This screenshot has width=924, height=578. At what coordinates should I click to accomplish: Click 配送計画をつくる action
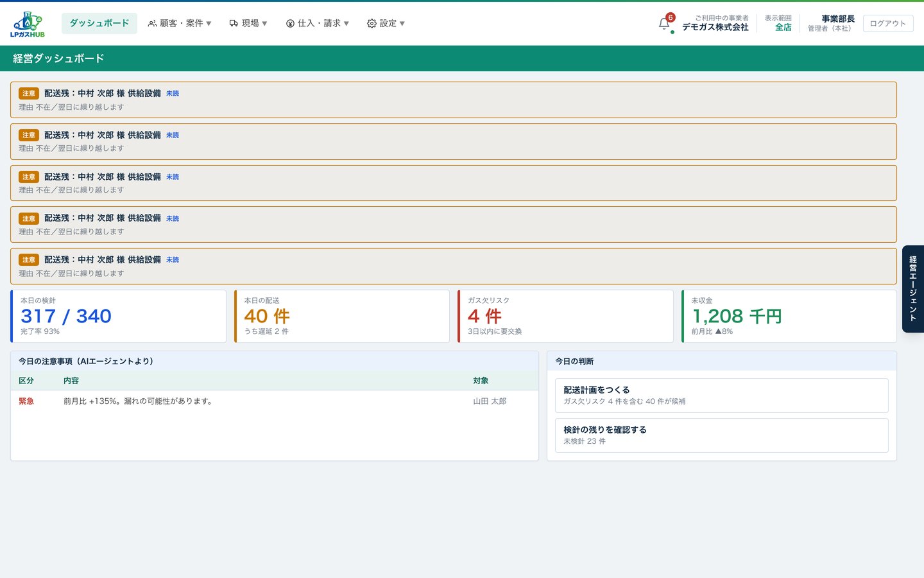click(722, 396)
